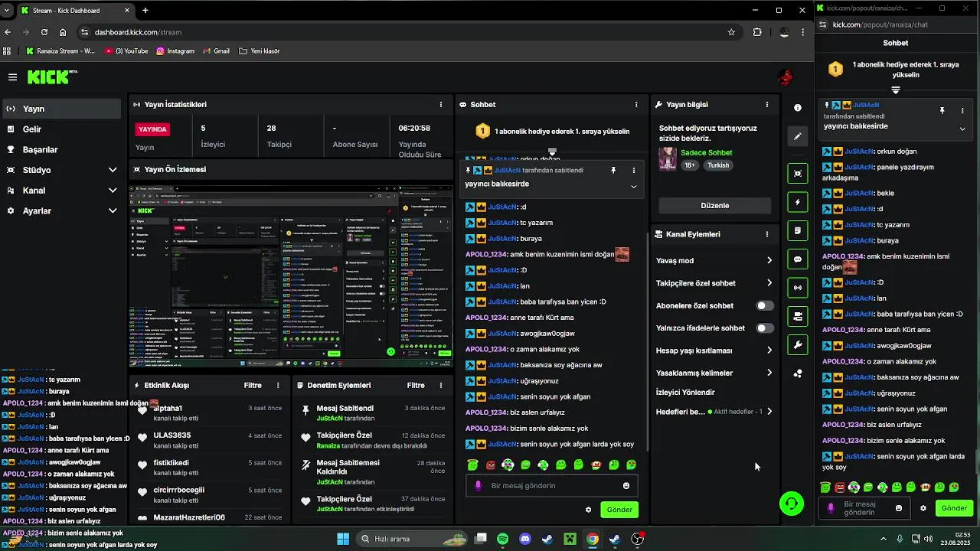Open the Instagram bookmark

point(175,51)
